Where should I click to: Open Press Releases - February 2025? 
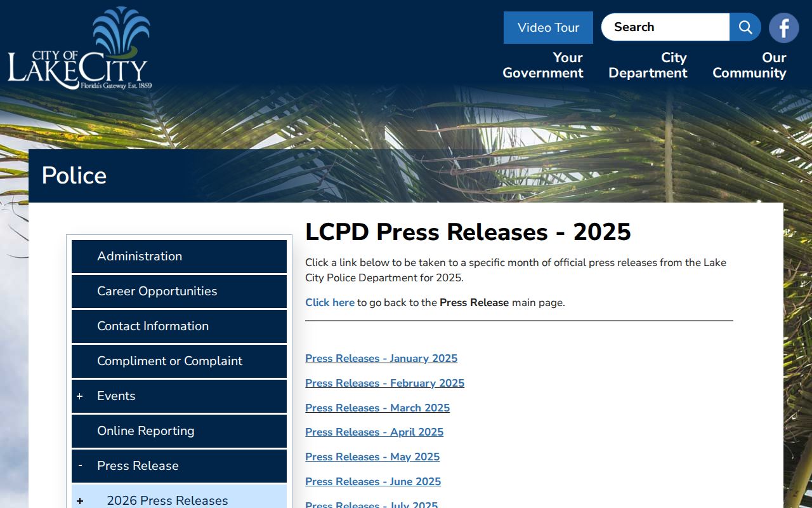384,384
